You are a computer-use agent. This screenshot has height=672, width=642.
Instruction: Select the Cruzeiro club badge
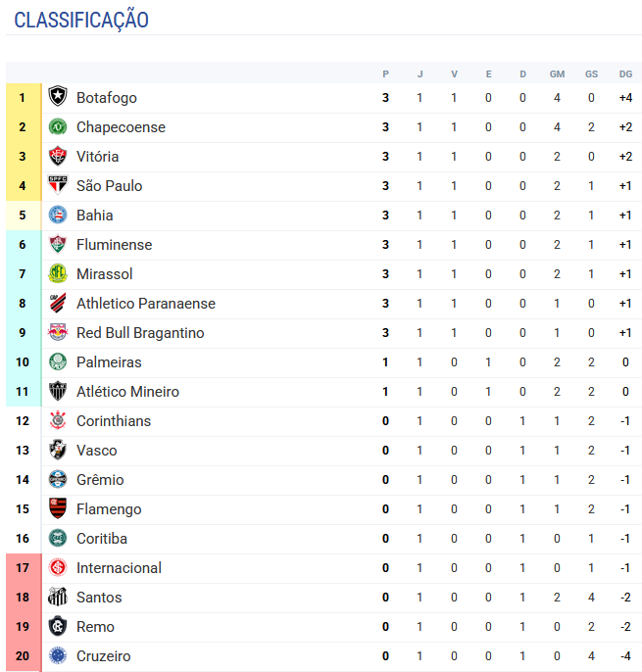click(58, 656)
